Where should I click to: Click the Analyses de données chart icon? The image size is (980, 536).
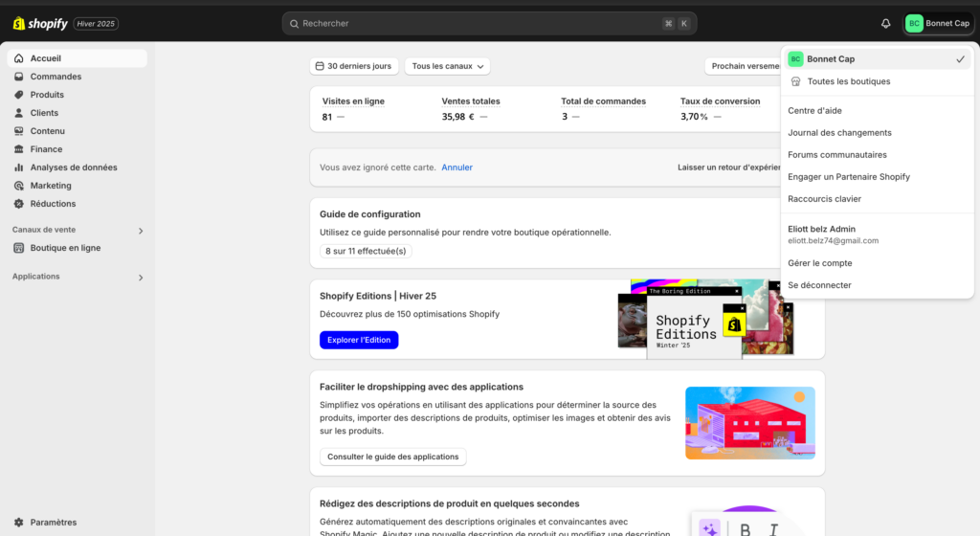19,167
